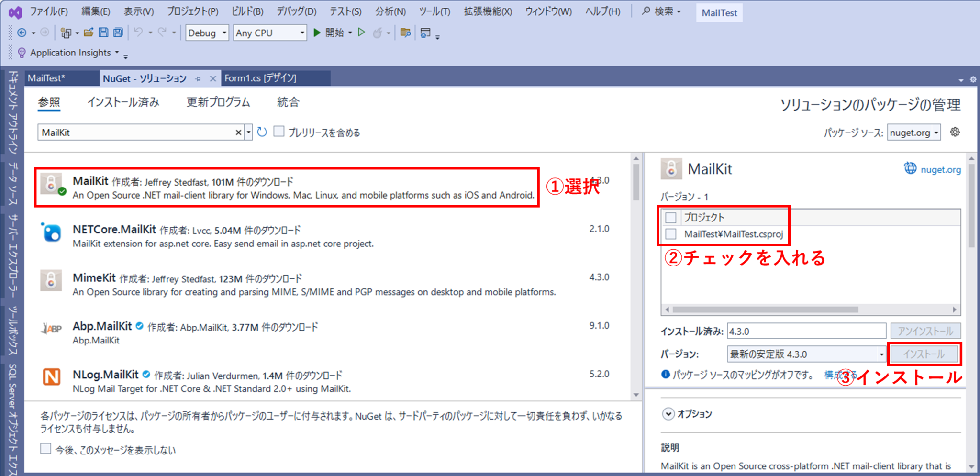This screenshot has height=476, width=980.
Task: Switch to the 統合 tab
Action: [288, 102]
